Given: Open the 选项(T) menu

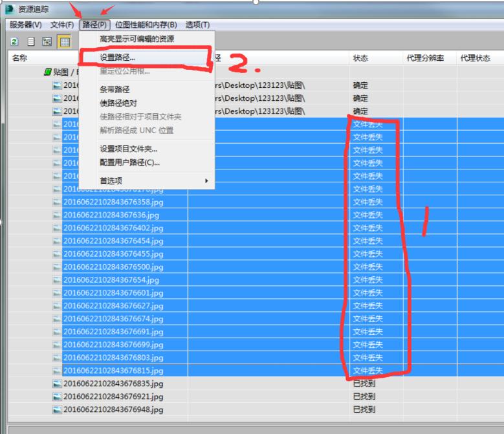Looking at the screenshot, I should [198, 25].
